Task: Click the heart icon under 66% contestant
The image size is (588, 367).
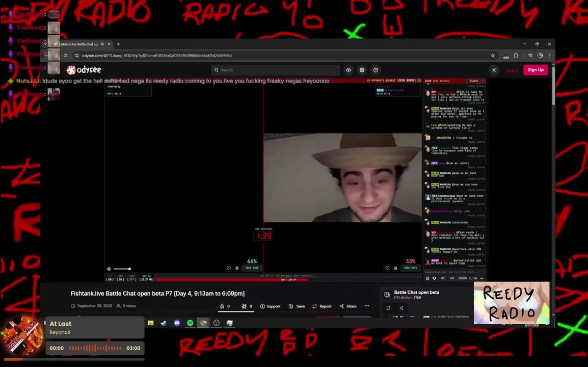Action: [x=229, y=268]
